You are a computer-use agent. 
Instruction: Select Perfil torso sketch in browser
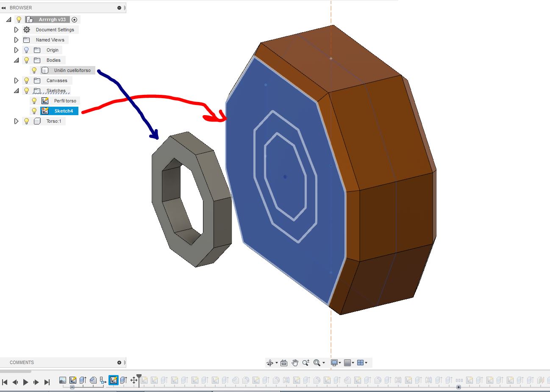65,101
